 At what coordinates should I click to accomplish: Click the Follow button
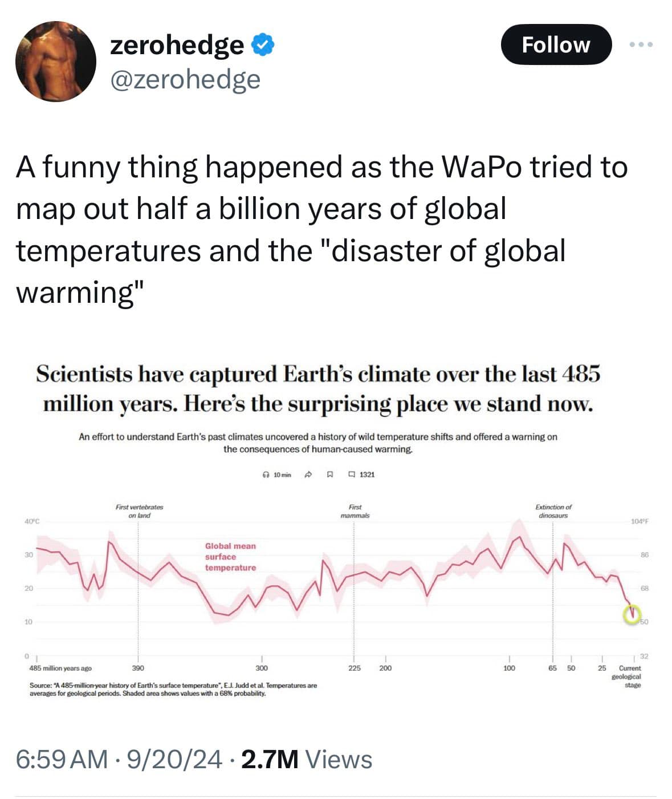click(555, 44)
